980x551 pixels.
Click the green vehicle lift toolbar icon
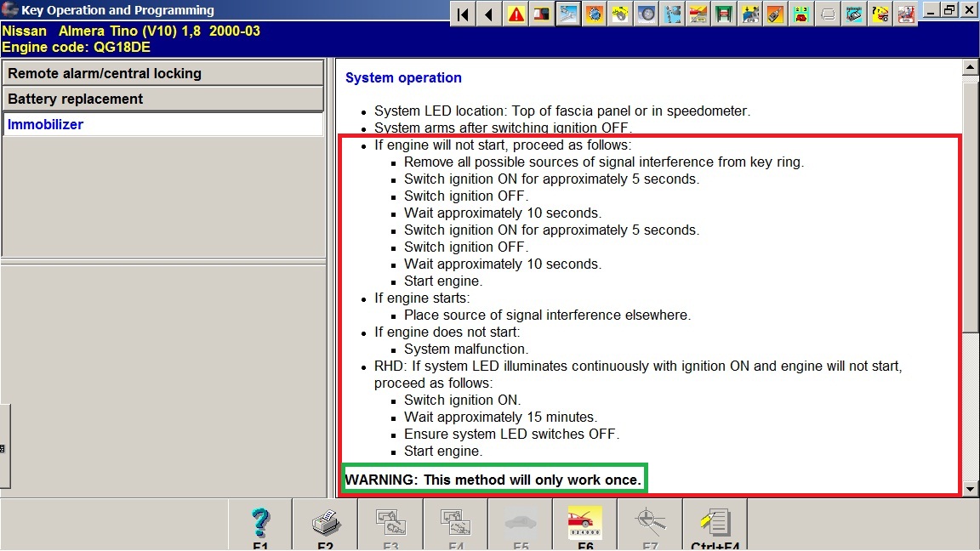725,14
